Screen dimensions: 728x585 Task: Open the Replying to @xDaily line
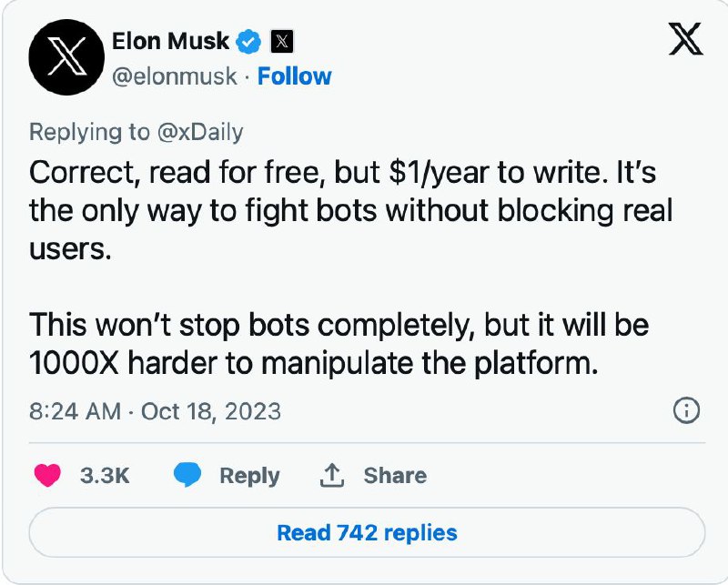click(136, 132)
